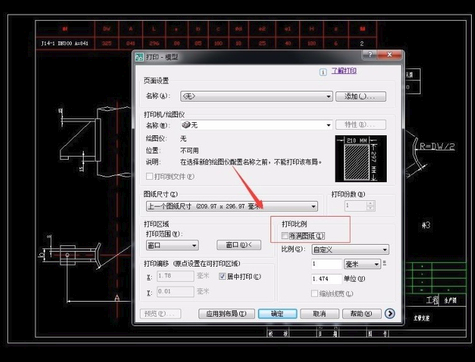Click the 帮助 button
Viewport: 475px width, 362px height.
coord(362,314)
